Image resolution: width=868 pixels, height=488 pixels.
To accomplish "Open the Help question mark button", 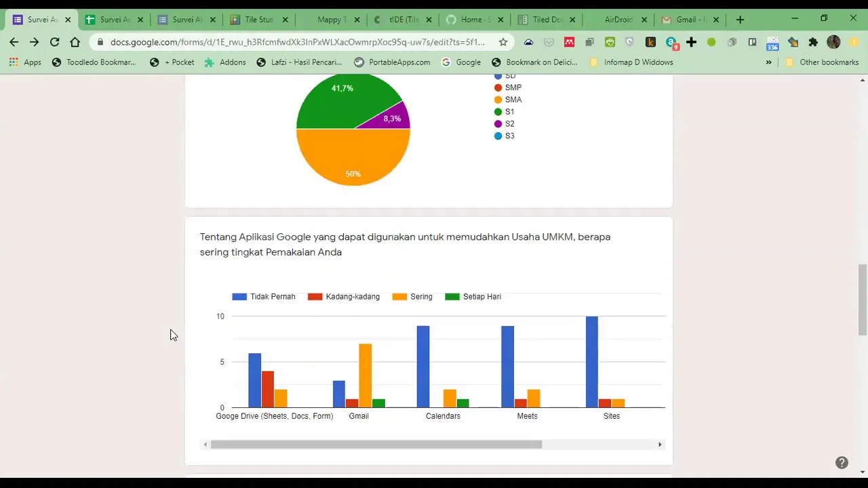I will click(842, 463).
